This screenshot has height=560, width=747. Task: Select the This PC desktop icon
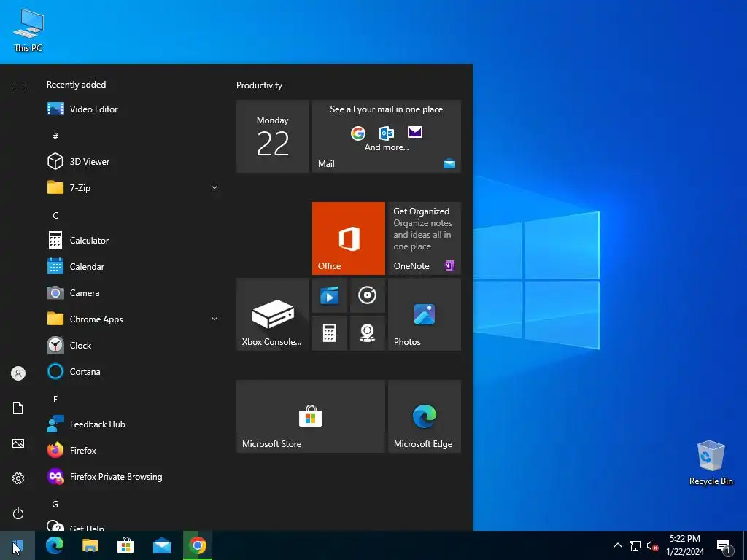[x=28, y=31]
